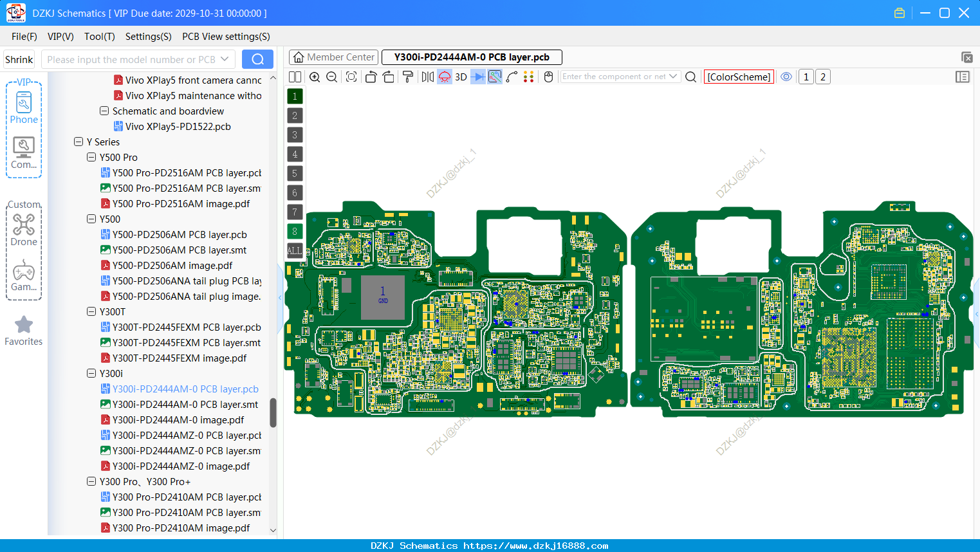Collapse Schematic and boardview node

(x=104, y=111)
